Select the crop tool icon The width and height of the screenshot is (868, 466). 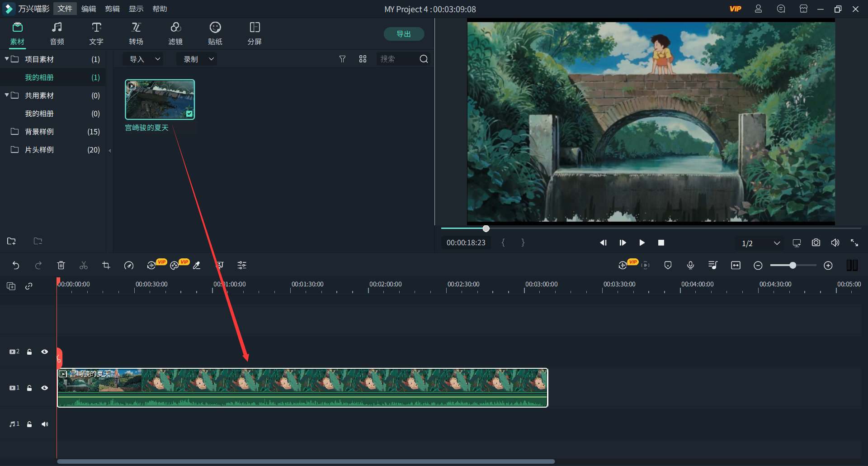[x=106, y=266]
